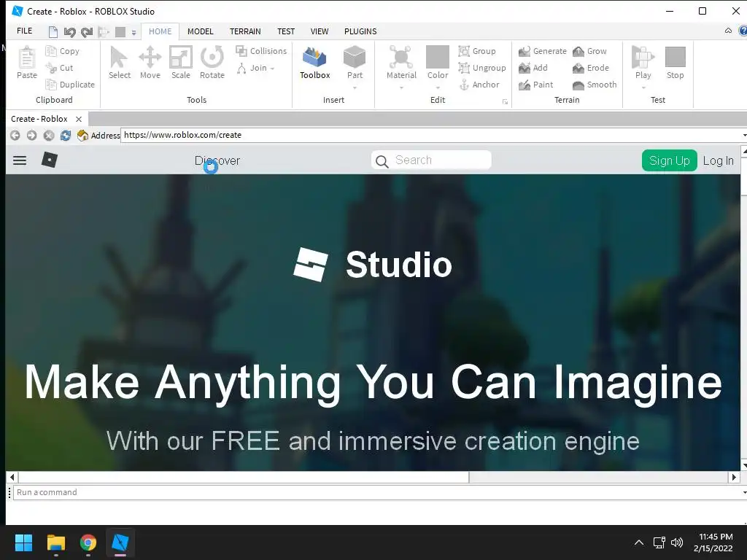Image resolution: width=747 pixels, height=560 pixels.
Task: Click the browser Forward arrow button
Action: [x=31, y=135]
